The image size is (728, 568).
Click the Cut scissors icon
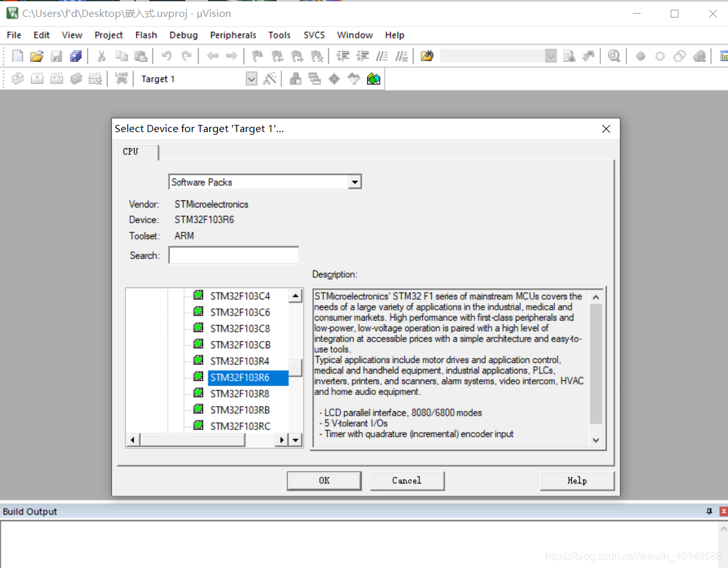101,56
